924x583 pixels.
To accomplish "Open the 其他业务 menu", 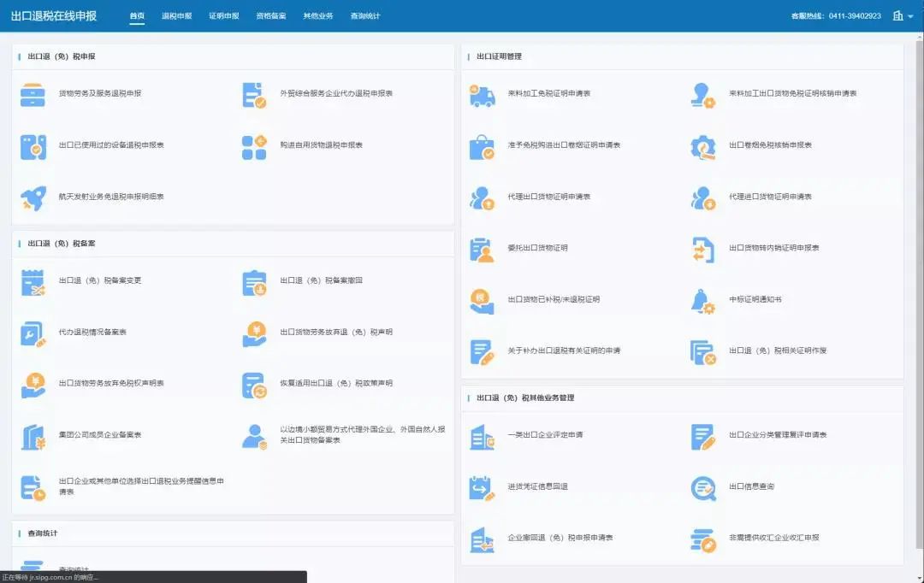I will [318, 16].
